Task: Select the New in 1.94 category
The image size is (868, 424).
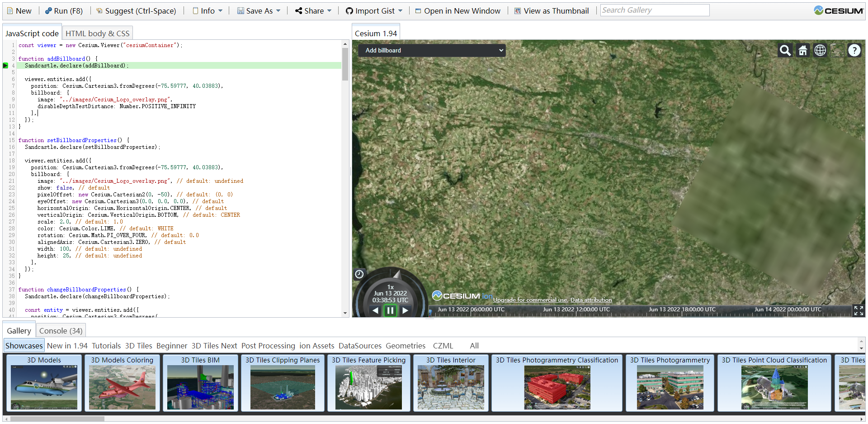Action: (67, 346)
